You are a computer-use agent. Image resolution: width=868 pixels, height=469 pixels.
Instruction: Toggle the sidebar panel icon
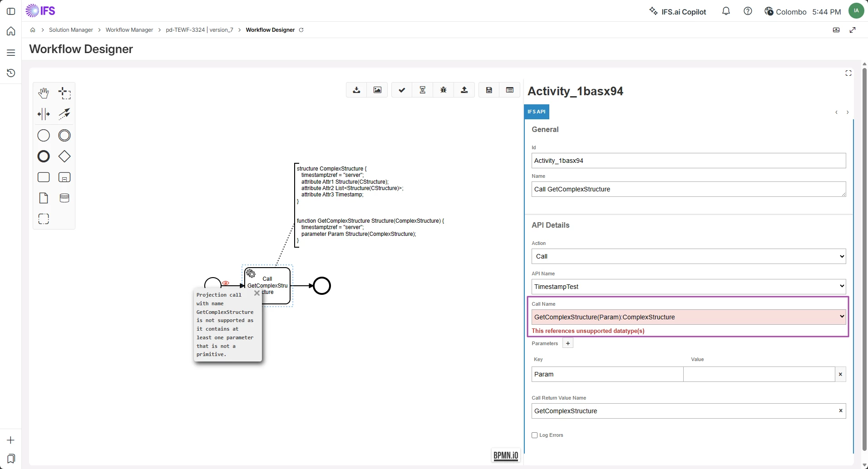(11, 11)
